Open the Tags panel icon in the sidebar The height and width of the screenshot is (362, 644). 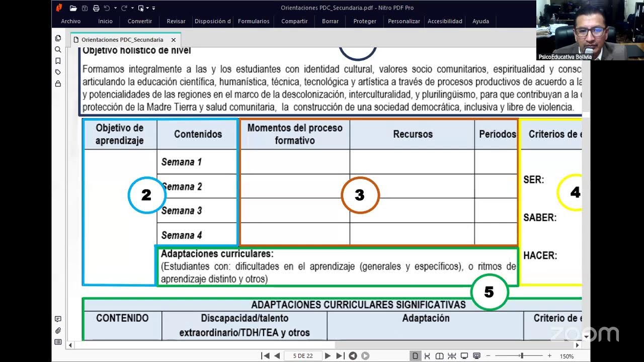(x=58, y=72)
